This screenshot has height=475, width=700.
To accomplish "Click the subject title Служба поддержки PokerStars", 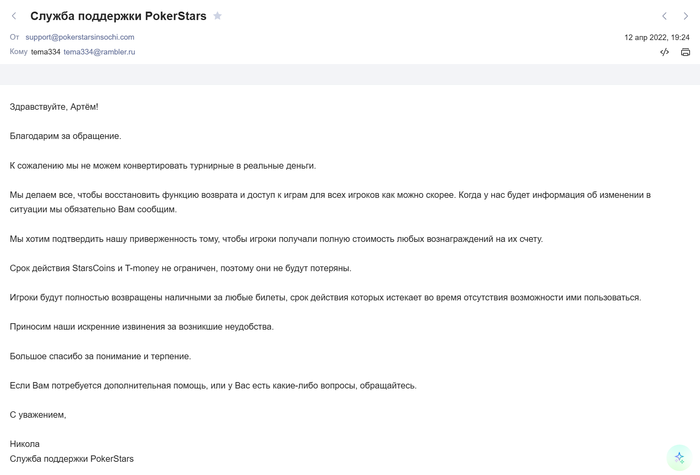I will (118, 16).
